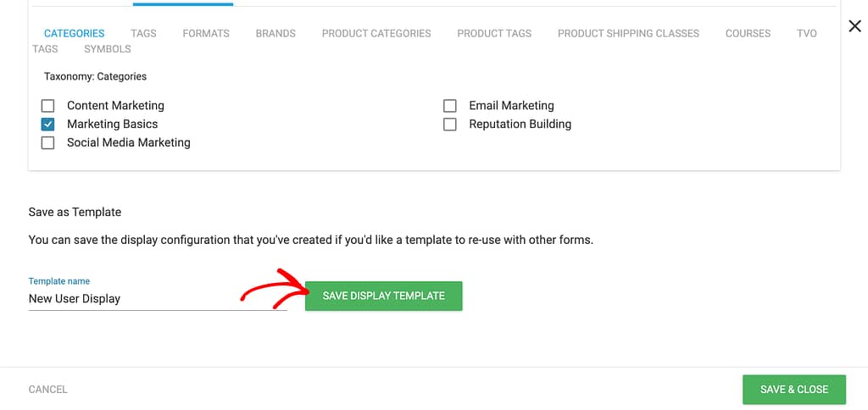
Task: Switch to the Brands tab
Action: [275, 33]
